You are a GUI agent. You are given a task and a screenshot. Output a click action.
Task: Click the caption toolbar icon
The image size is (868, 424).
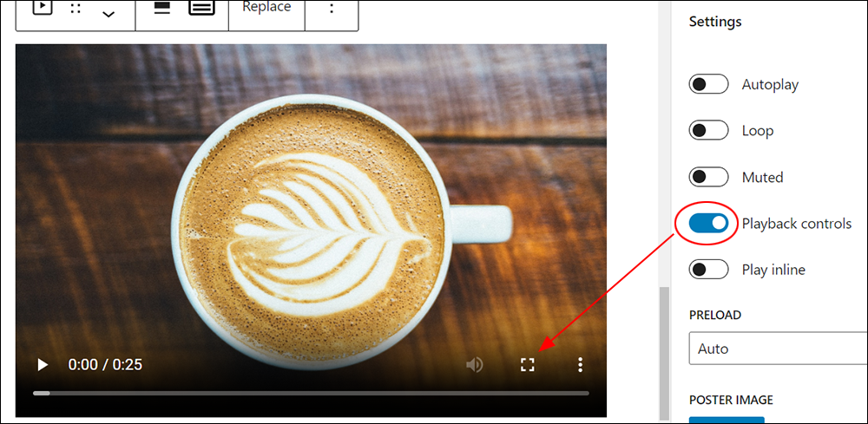pos(202,7)
